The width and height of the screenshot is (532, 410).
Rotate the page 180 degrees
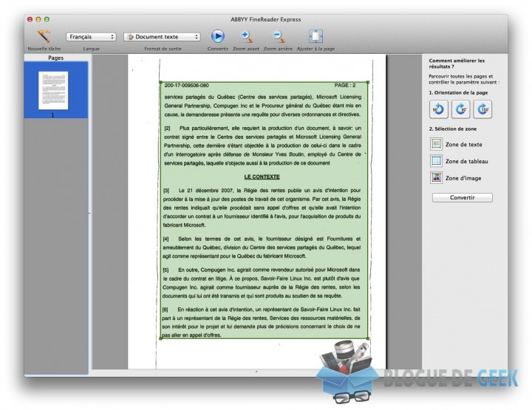[x=482, y=109]
